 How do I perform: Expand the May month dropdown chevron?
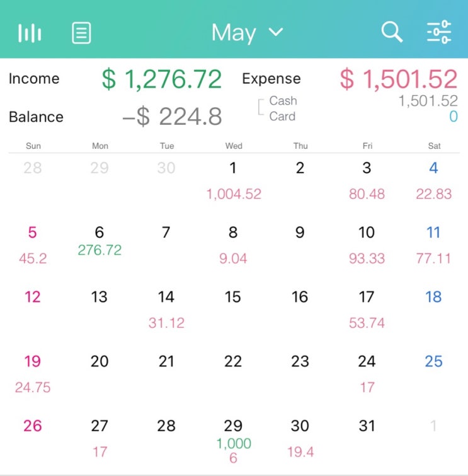[276, 32]
